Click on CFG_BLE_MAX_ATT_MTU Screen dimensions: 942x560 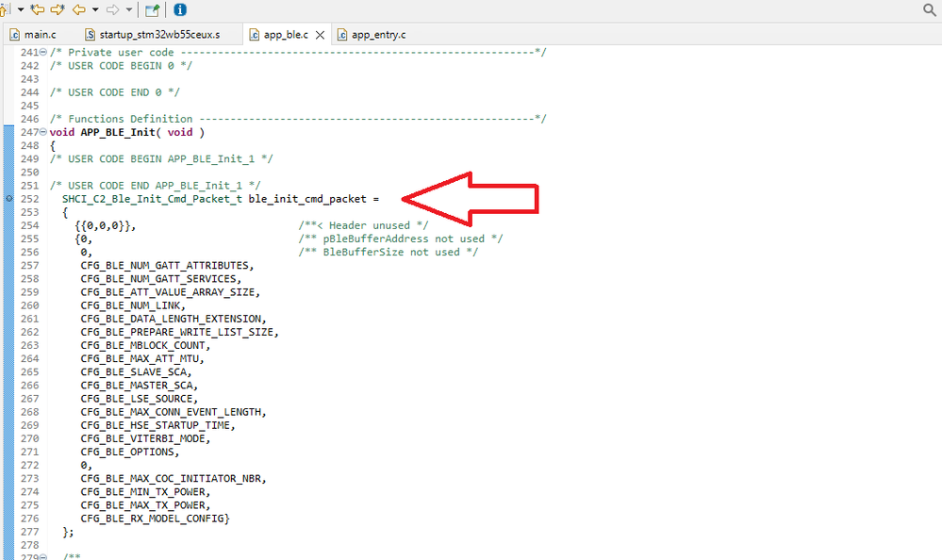point(140,358)
